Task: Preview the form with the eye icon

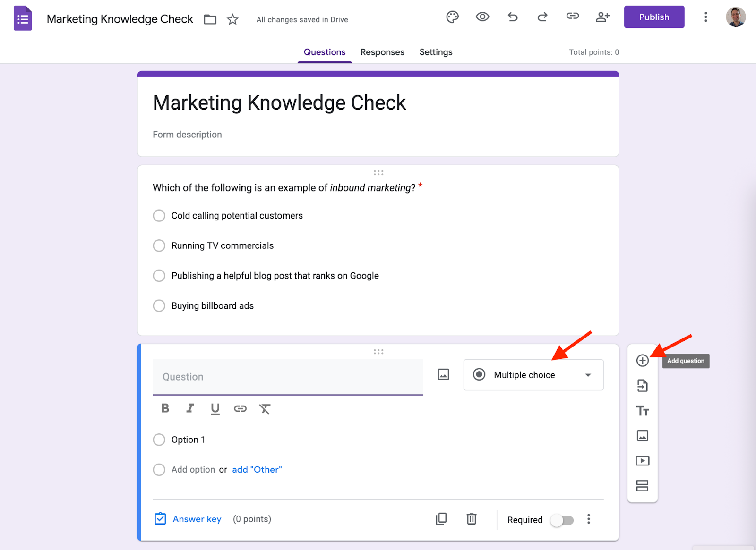Action: click(482, 17)
